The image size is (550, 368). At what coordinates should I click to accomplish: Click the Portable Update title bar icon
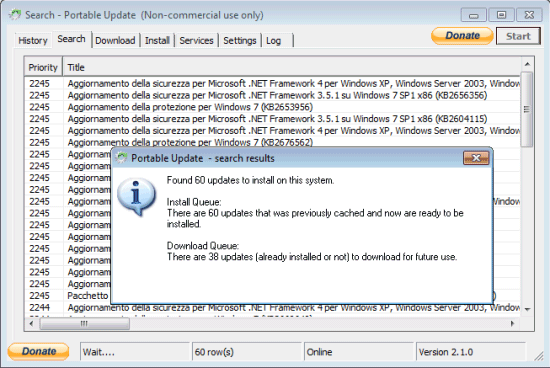click(15, 15)
